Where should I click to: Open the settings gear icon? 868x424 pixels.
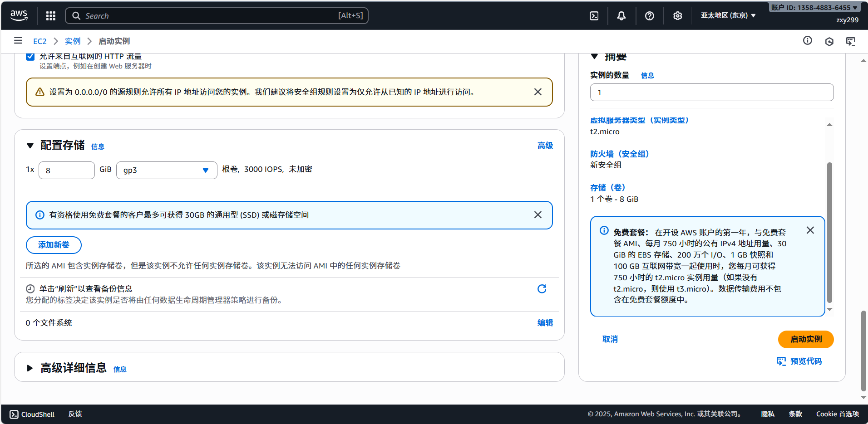point(677,16)
